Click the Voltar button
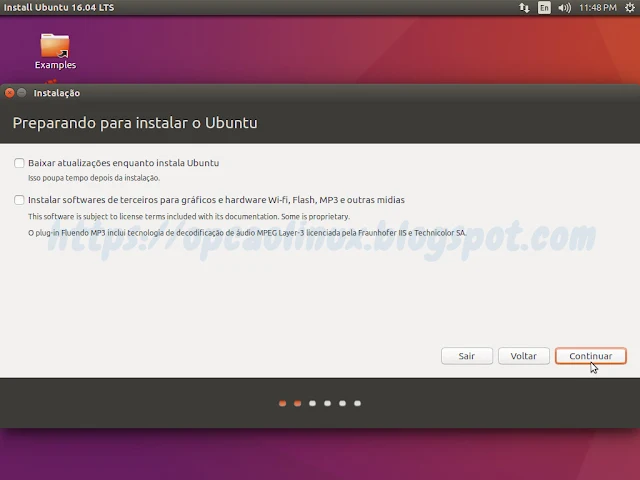Image resolution: width=640 pixels, height=480 pixels. click(524, 356)
